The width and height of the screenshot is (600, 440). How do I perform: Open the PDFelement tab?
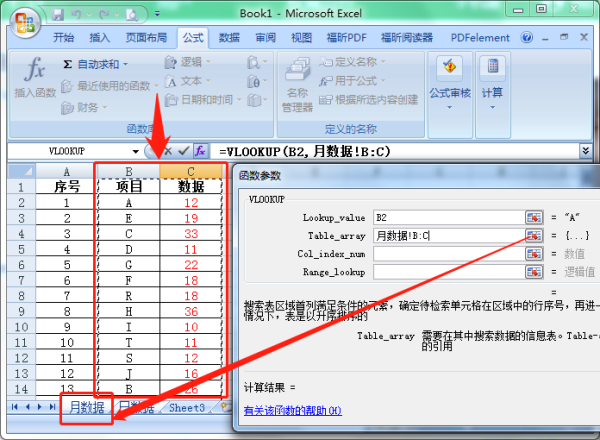tap(480, 37)
